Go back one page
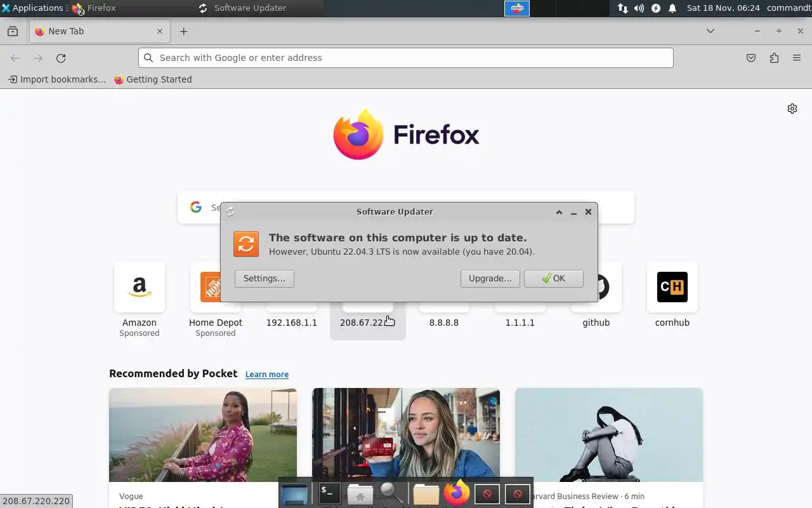Image resolution: width=812 pixels, height=508 pixels. pyautogui.click(x=15, y=58)
